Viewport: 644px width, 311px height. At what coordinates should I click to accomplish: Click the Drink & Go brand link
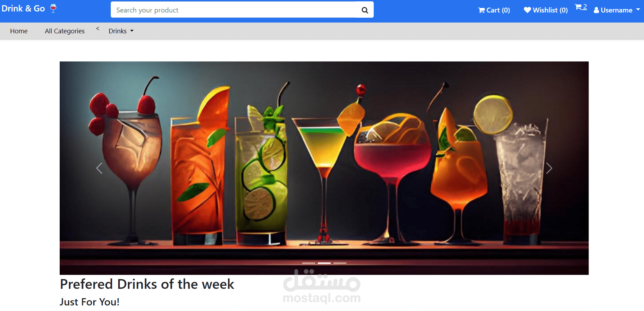[x=23, y=9]
